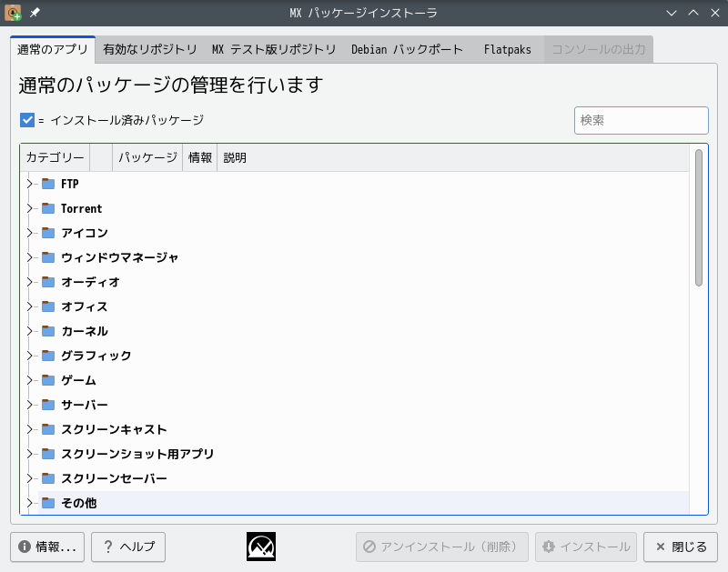Screen dimensions: 728x572
Task: Sort by the パッケージ column header
Action: click(147, 157)
